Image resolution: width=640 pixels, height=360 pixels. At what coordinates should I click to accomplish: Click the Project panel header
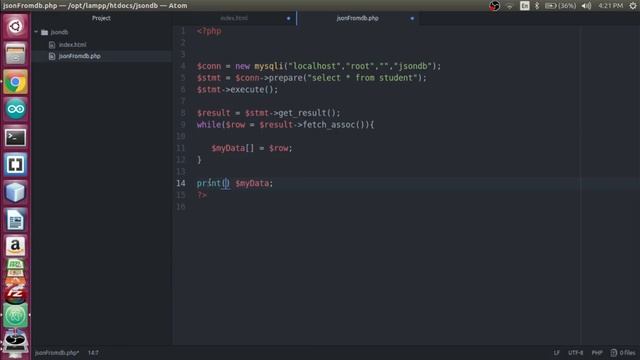pos(101,18)
